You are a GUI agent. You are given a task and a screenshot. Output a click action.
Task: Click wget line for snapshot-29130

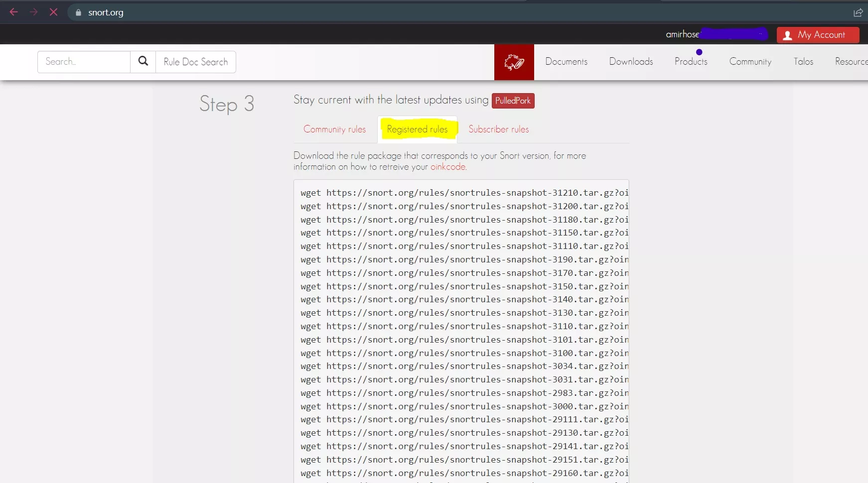[464, 433]
